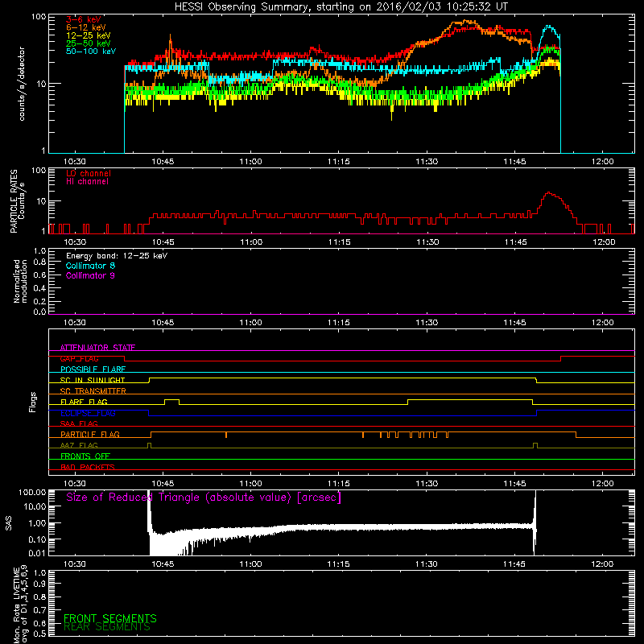Click the Mon. Rate LIVETIME axis label
Viewport: 644px width, 644px height.
tap(20, 605)
